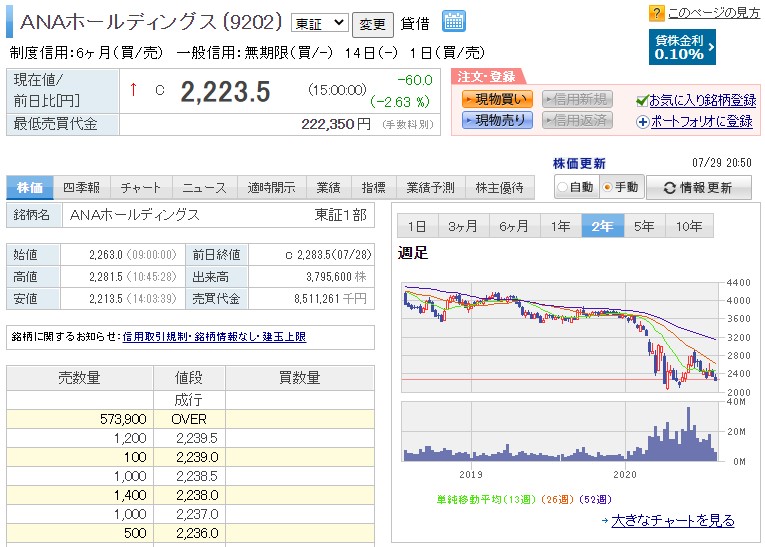Select the 6ヶ月 chart period tab
The width and height of the screenshot is (765, 547).
pos(514,226)
